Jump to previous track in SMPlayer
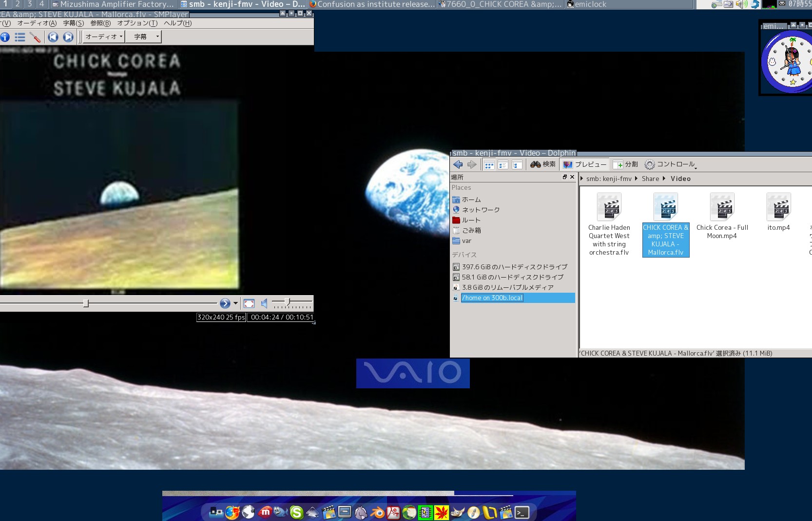 coord(53,37)
